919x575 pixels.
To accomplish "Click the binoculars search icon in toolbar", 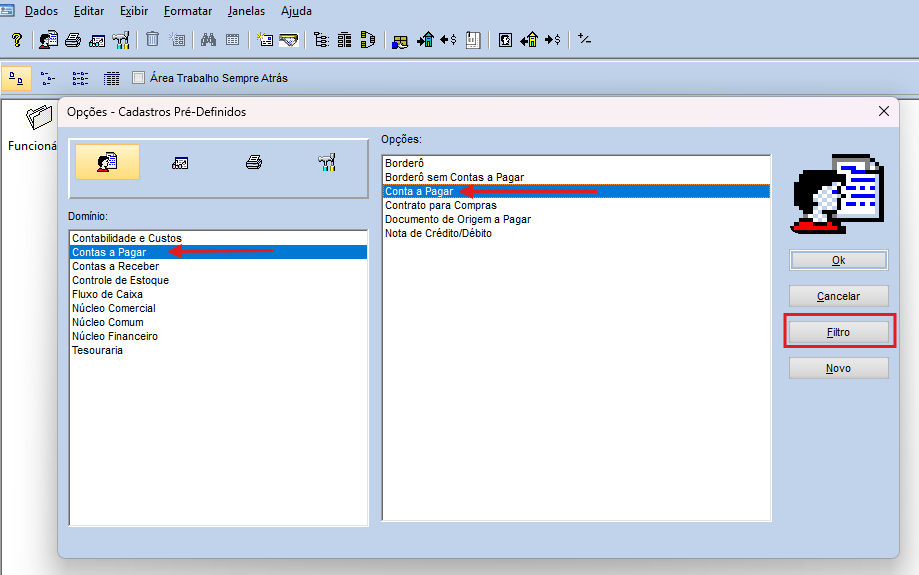I will (208, 40).
